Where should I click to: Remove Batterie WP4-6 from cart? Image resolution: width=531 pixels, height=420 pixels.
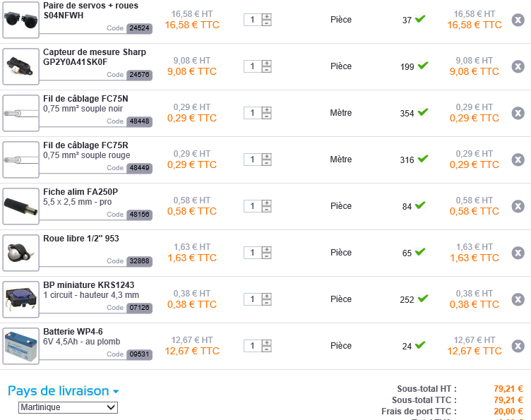518,346
